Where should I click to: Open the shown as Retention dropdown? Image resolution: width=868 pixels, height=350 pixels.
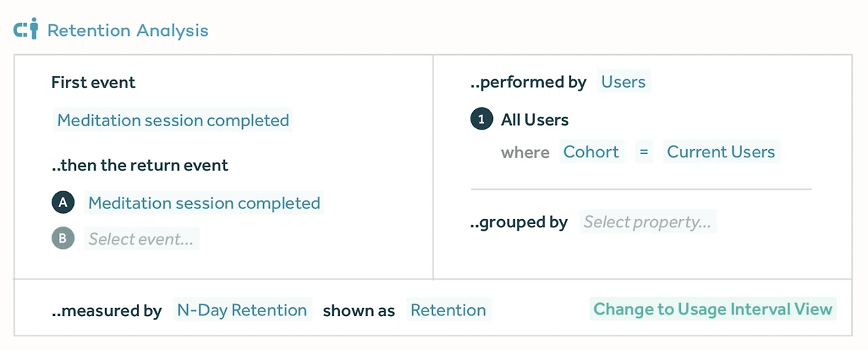(448, 310)
